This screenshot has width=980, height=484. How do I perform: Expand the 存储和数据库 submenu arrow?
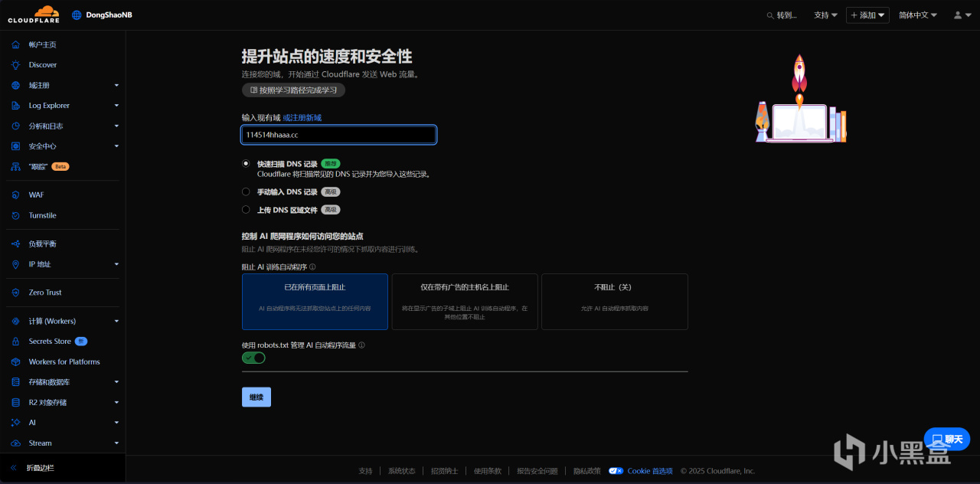pyautogui.click(x=116, y=382)
